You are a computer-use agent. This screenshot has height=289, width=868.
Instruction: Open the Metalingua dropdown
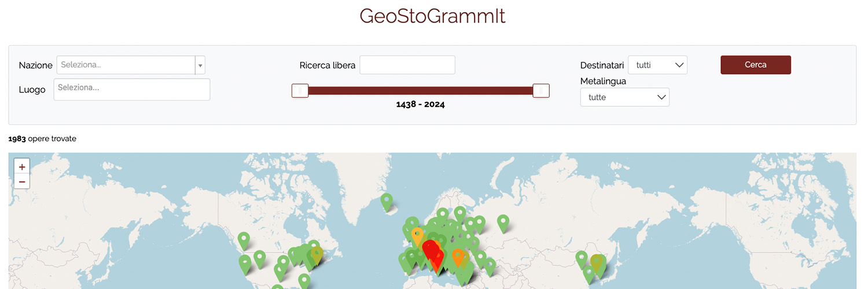(625, 97)
